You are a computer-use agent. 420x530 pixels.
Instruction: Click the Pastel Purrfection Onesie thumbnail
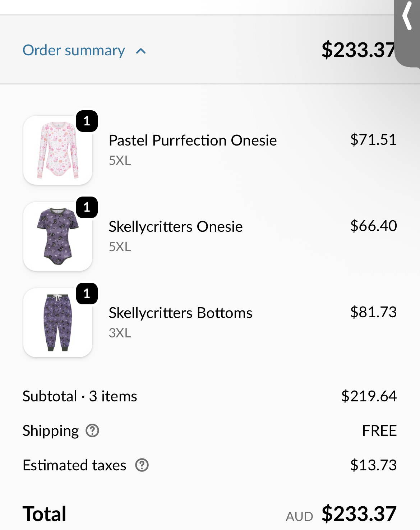pyautogui.click(x=57, y=150)
